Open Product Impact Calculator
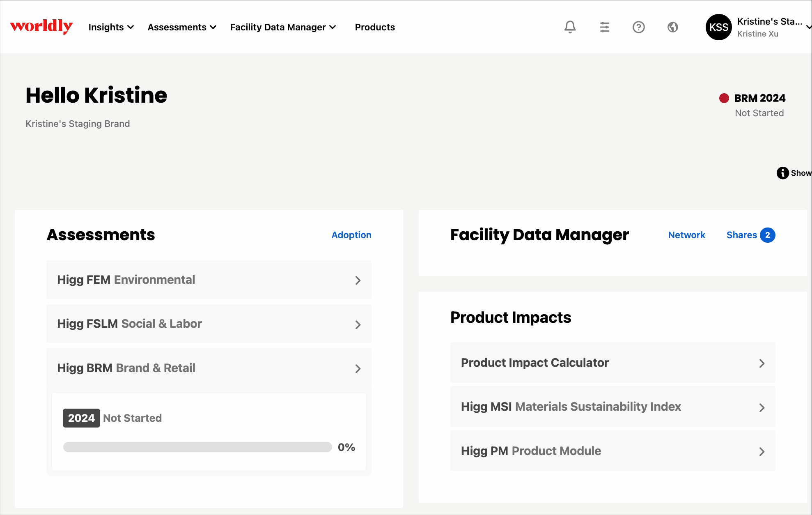The height and width of the screenshot is (515, 812). pos(612,363)
